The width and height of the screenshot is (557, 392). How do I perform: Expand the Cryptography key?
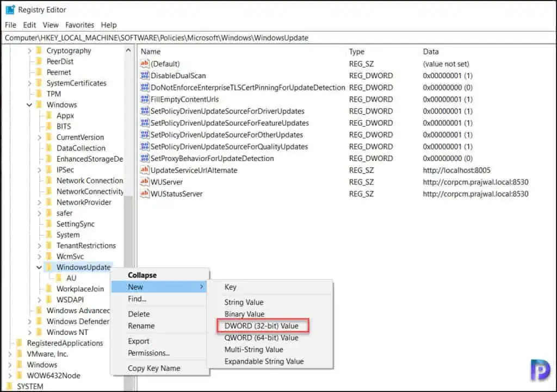tap(29, 51)
